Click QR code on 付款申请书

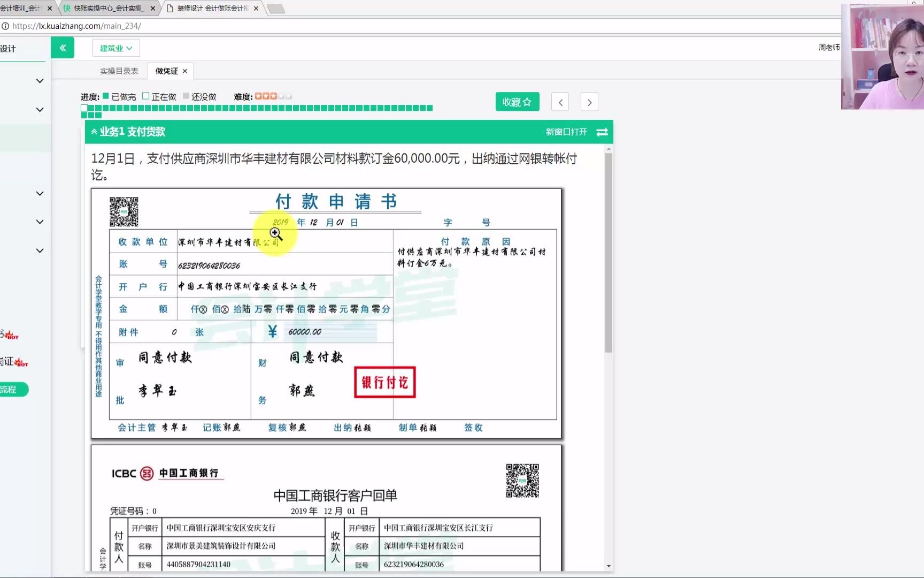point(124,212)
